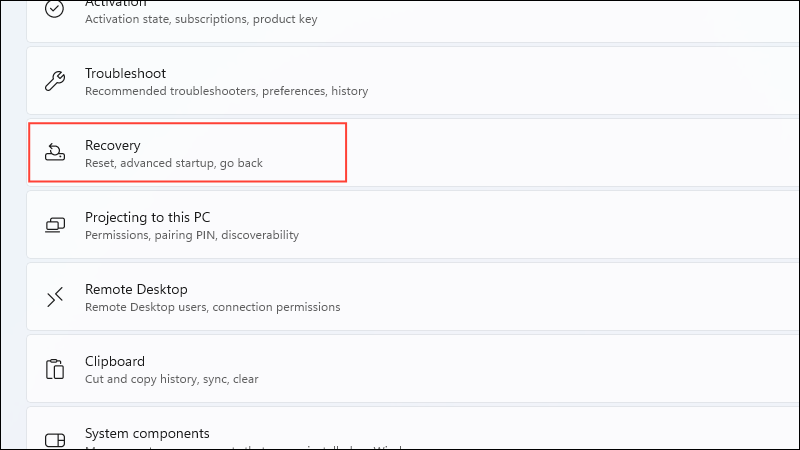800x450 pixels.
Task: Select the Activation entry
Action: [413, 20]
